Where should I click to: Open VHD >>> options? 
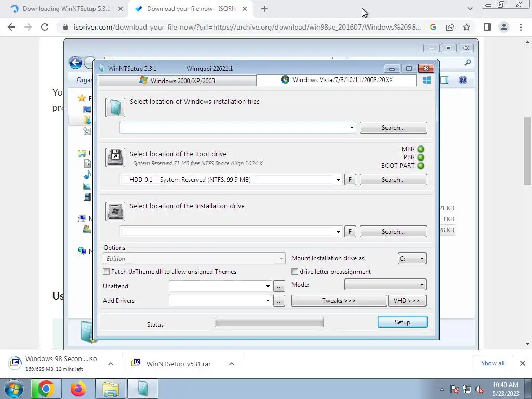[407, 301]
